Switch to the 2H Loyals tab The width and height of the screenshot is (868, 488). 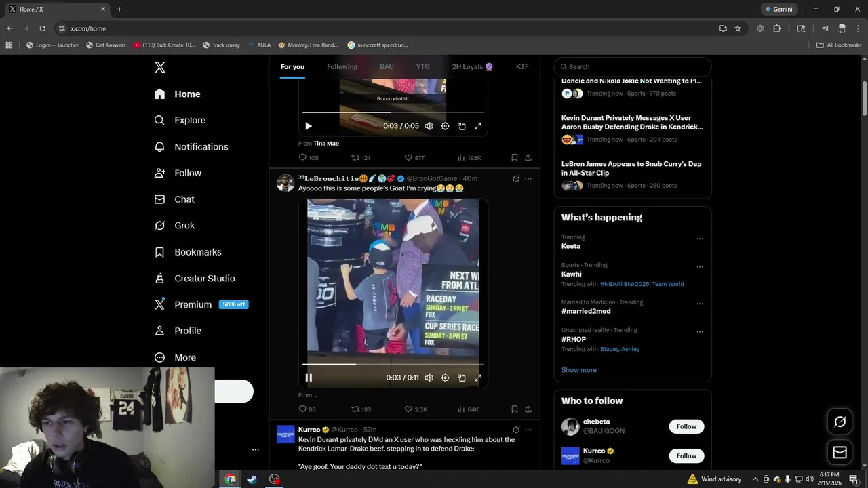pos(473,66)
